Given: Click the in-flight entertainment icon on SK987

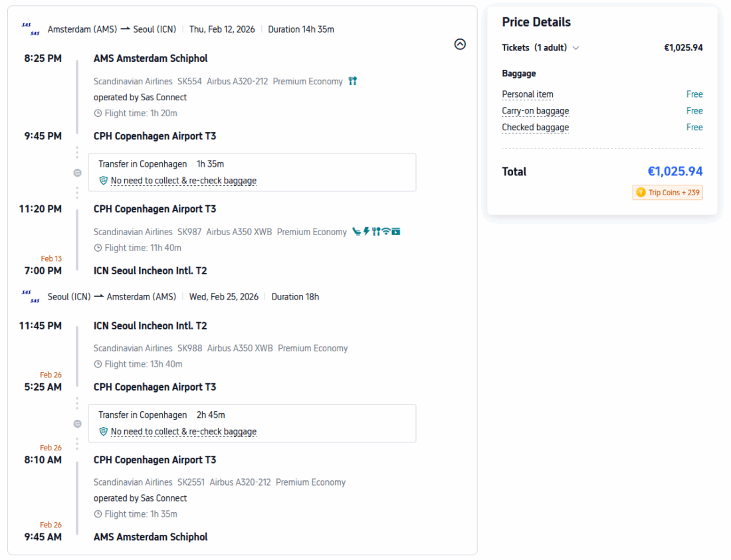Looking at the screenshot, I should [x=396, y=232].
